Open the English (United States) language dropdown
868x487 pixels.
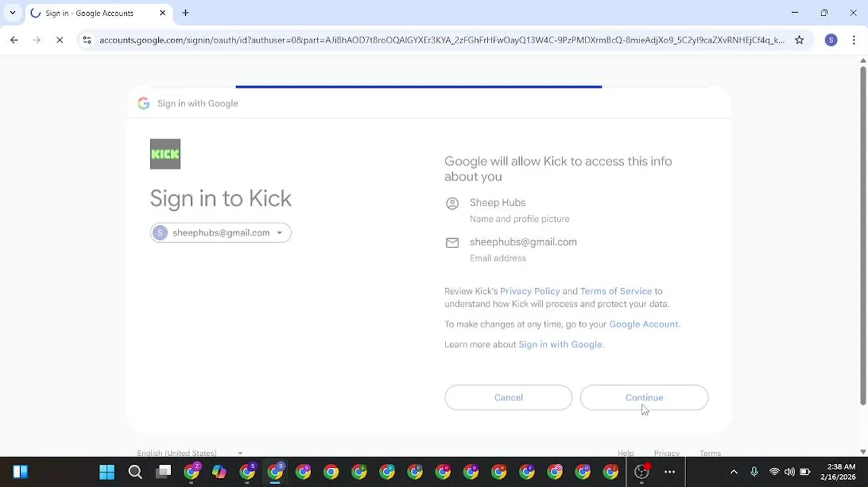point(190,453)
